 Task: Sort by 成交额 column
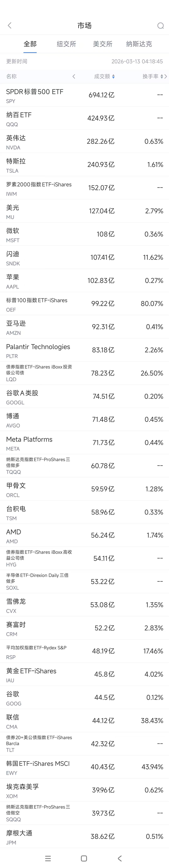[104, 77]
